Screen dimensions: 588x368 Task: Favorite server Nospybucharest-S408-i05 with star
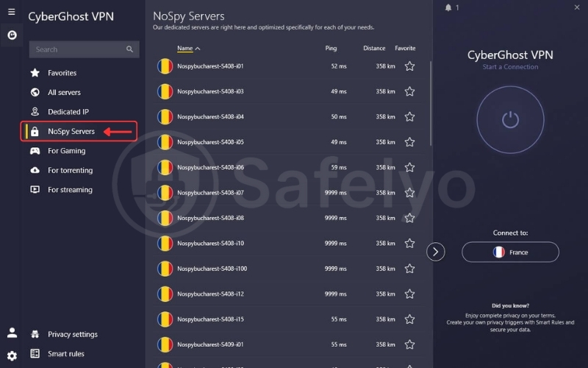409,142
